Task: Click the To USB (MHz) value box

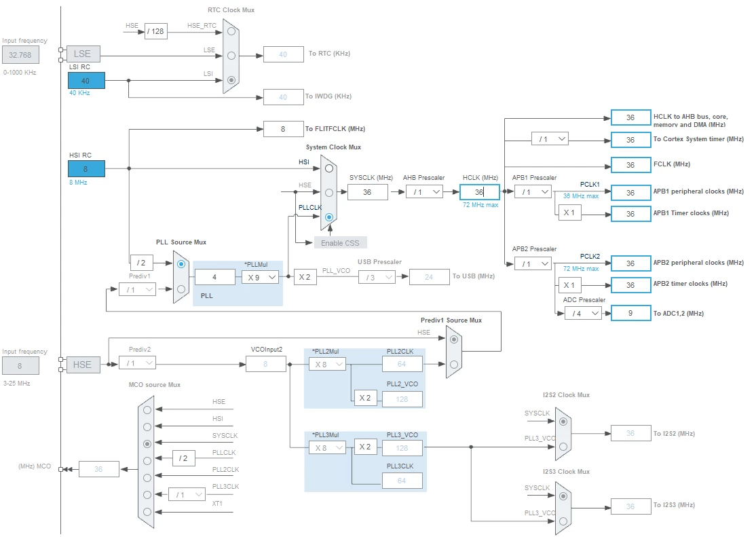Action: [429, 277]
